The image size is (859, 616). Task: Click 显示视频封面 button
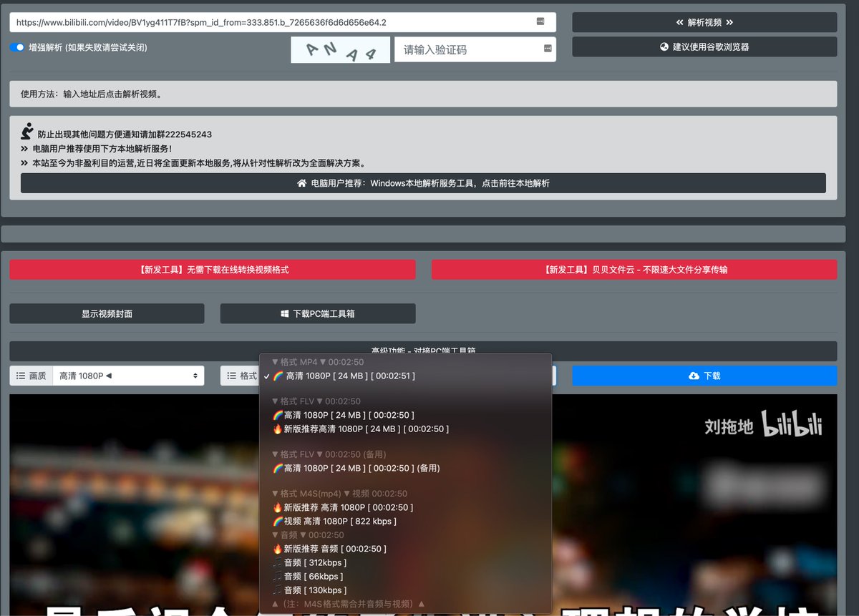pos(107,313)
